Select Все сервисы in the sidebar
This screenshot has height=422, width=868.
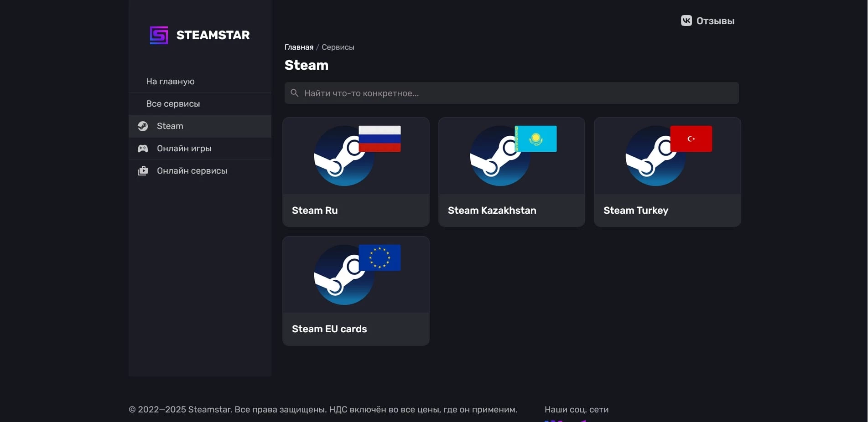[172, 103]
